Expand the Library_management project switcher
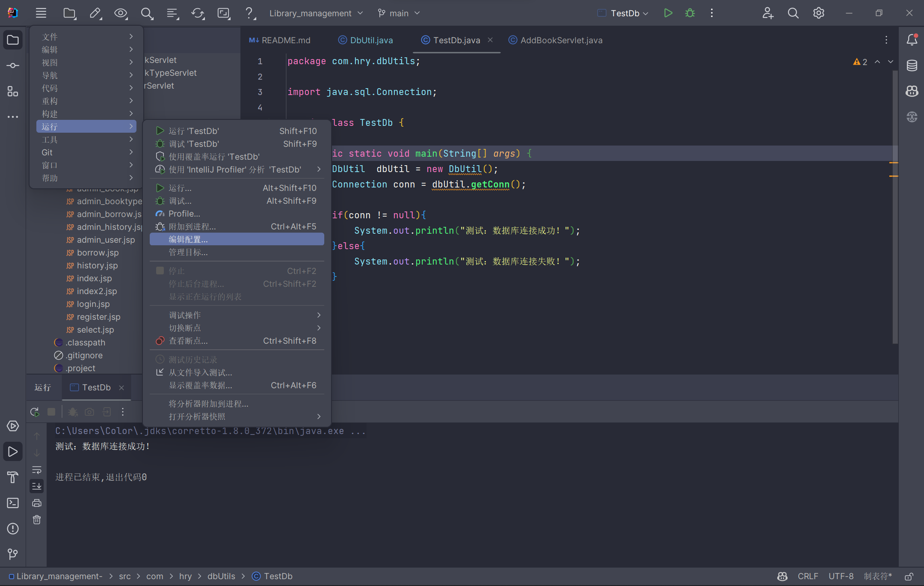The height and width of the screenshot is (586, 924). coord(316,13)
